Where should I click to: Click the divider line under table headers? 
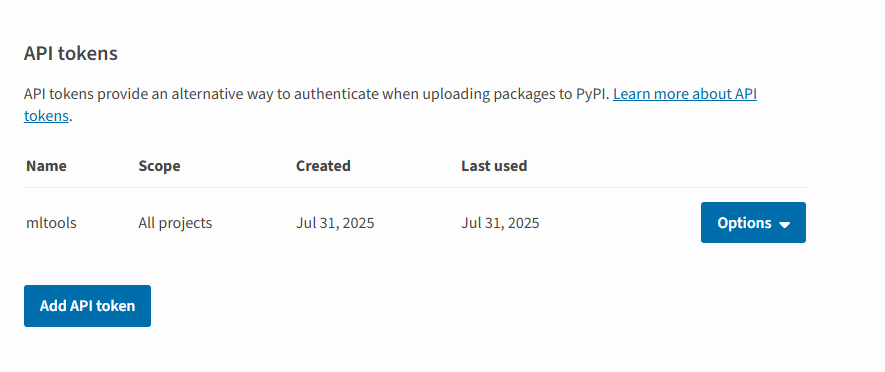[415, 187]
